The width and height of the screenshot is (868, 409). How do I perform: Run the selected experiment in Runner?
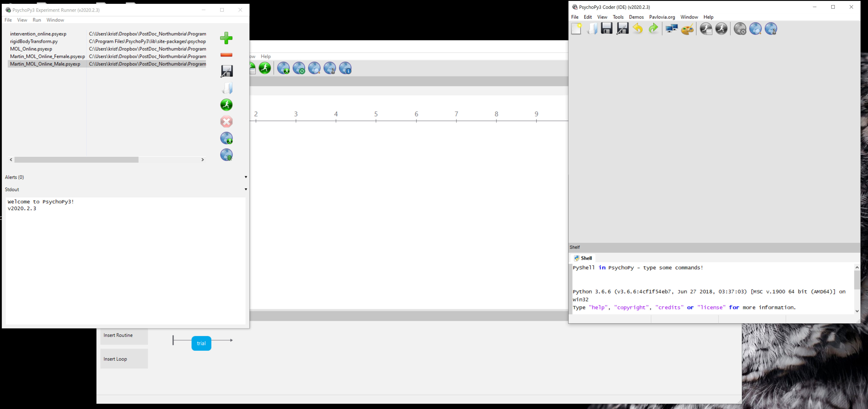226,105
